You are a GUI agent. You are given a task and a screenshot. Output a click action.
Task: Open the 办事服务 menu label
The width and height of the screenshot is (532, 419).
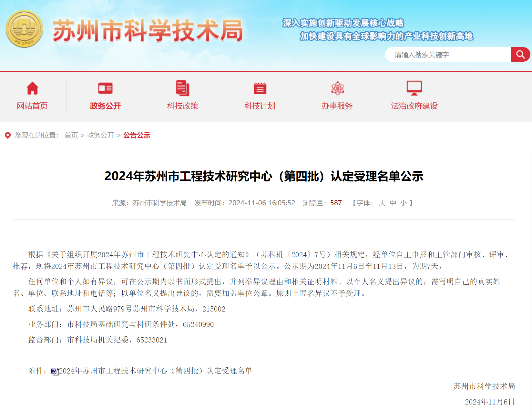coord(337,106)
